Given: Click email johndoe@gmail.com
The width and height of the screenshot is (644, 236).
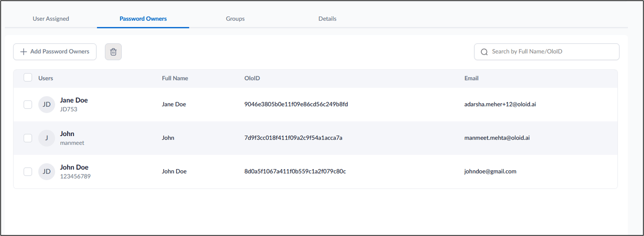Looking at the screenshot, I should pos(490,172).
